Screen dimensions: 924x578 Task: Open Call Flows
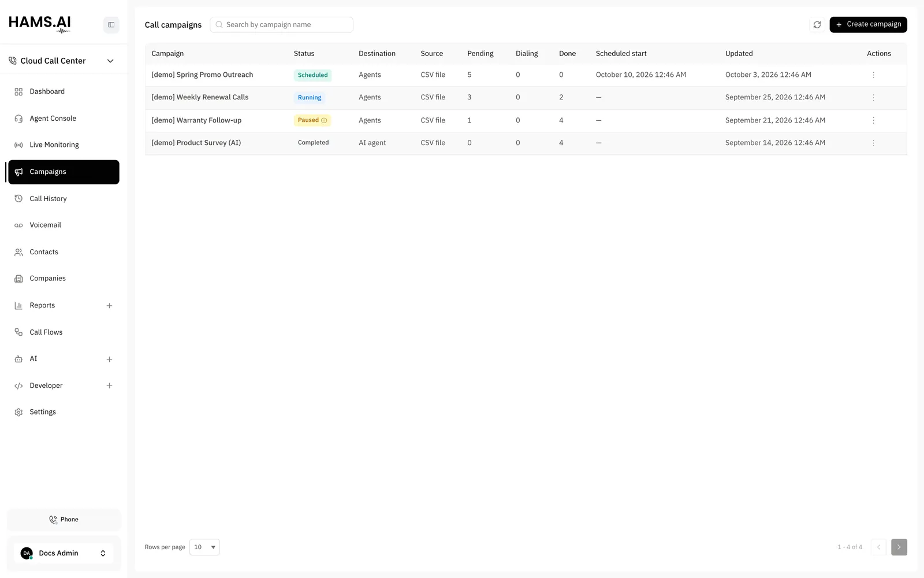[64, 332]
